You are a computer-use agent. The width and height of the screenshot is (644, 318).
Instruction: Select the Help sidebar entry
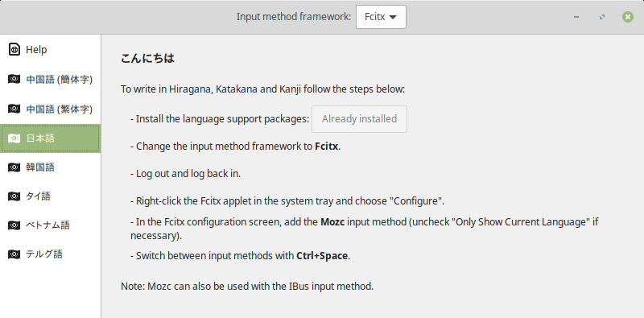50,50
